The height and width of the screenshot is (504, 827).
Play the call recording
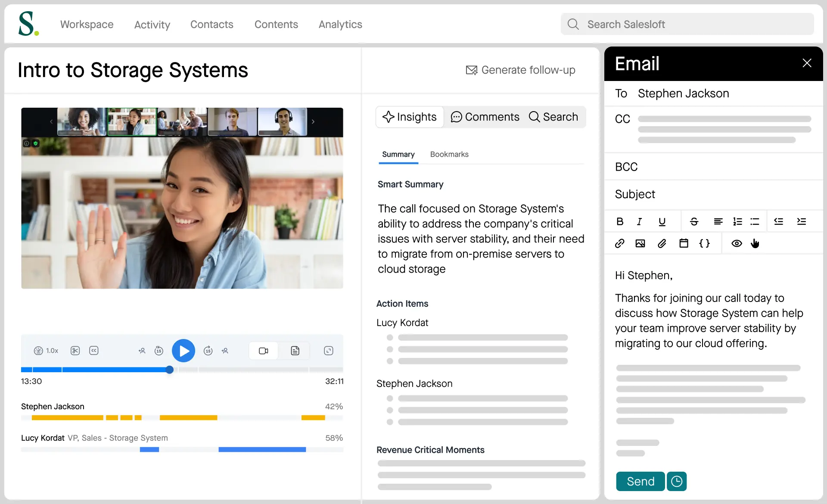point(183,351)
